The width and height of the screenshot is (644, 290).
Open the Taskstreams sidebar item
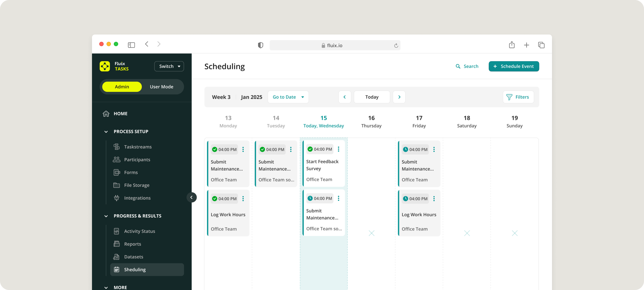(x=138, y=147)
